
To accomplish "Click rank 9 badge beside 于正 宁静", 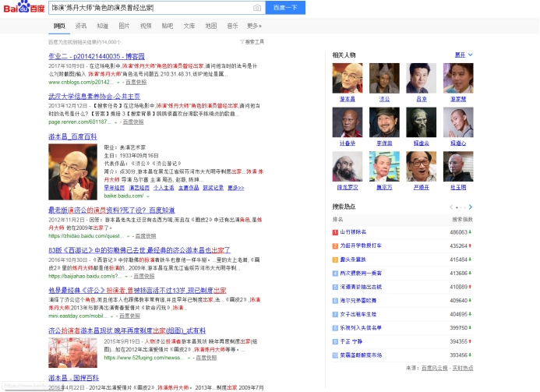I will 335,341.
